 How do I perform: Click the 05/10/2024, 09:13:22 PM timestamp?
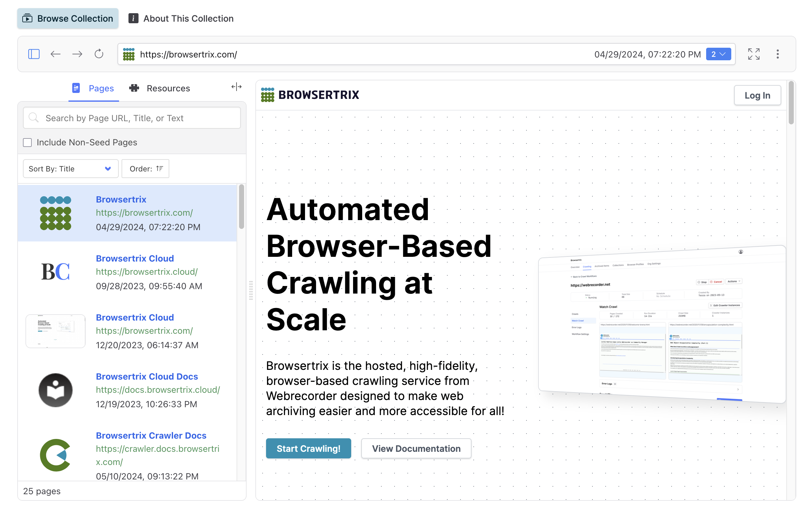[x=147, y=476]
